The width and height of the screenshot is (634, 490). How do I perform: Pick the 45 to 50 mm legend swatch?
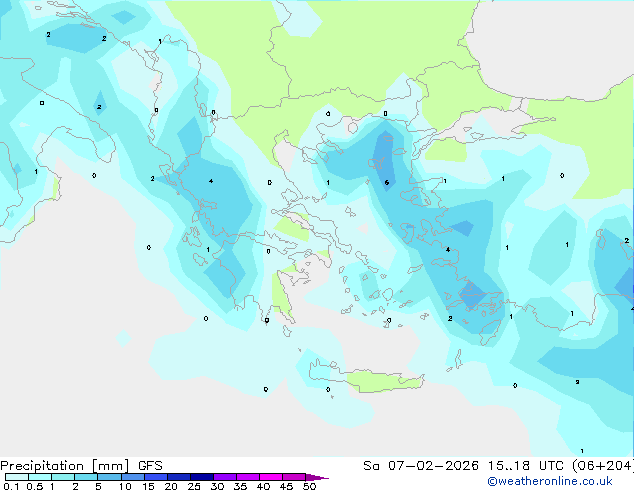click(x=294, y=477)
